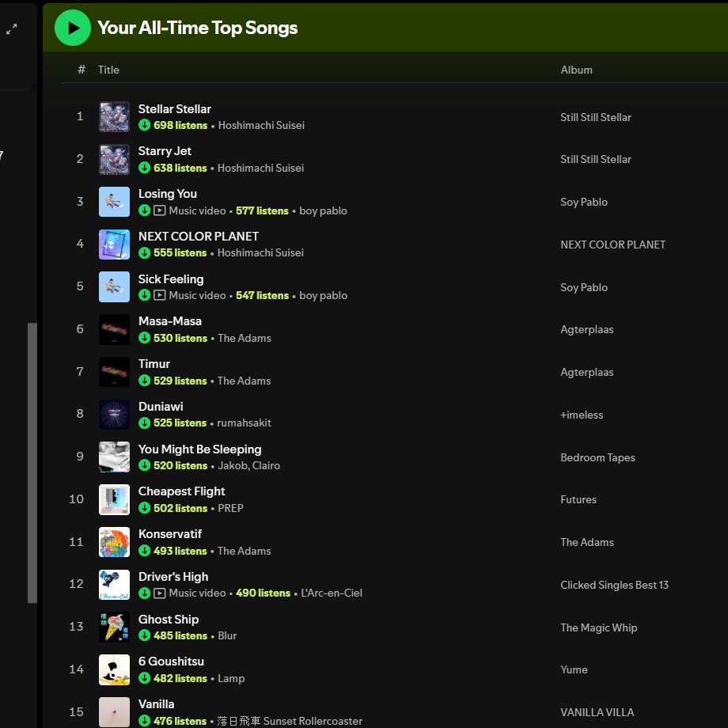Click downloaded icon for Cheapest Flight
Screen dimensions: 728x728
pos(144,508)
